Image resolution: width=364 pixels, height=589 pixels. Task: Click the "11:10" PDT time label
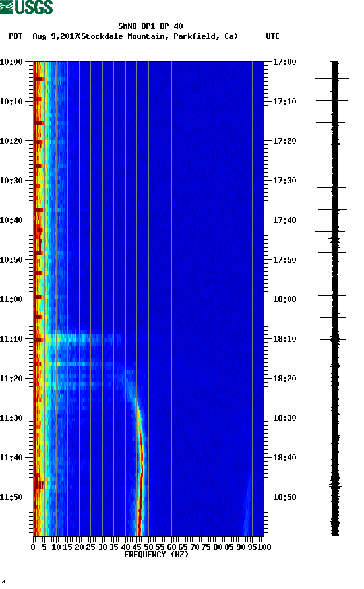pos(11,338)
